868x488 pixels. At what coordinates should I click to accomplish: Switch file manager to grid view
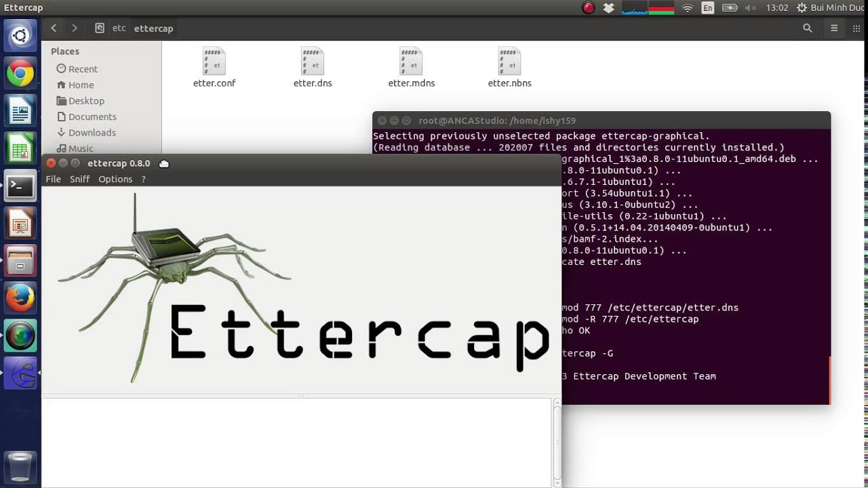tap(856, 28)
